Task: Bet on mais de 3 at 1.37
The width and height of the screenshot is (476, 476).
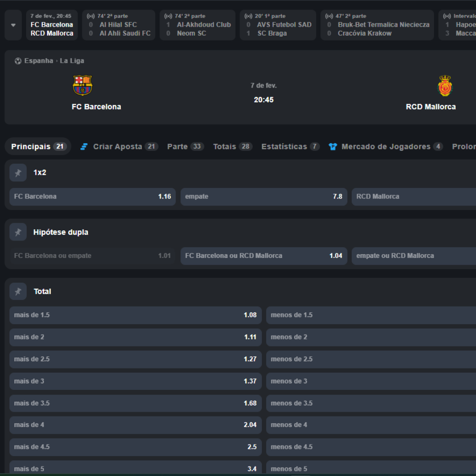Action: coord(135,381)
